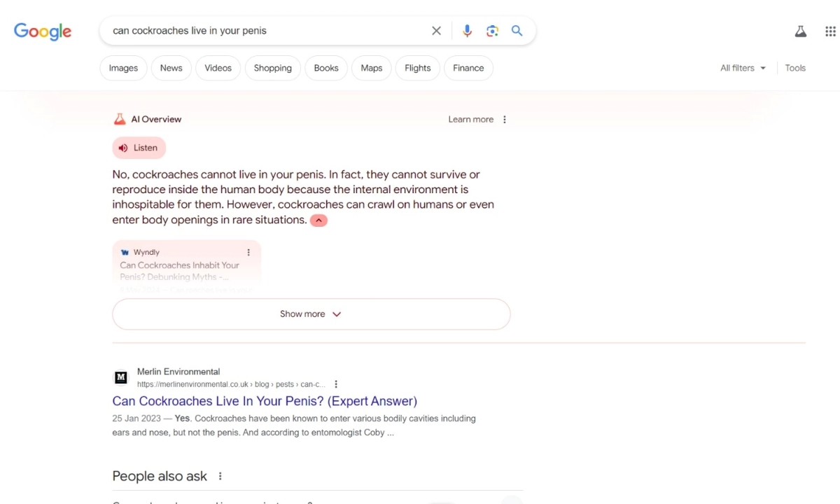
Task: Open Wyndly source card options
Action: (x=248, y=253)
